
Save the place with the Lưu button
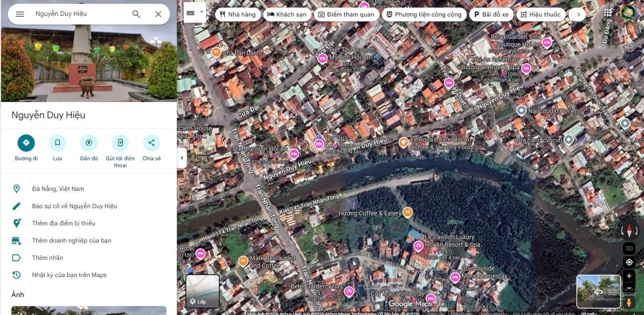click(x=58, y=148)
